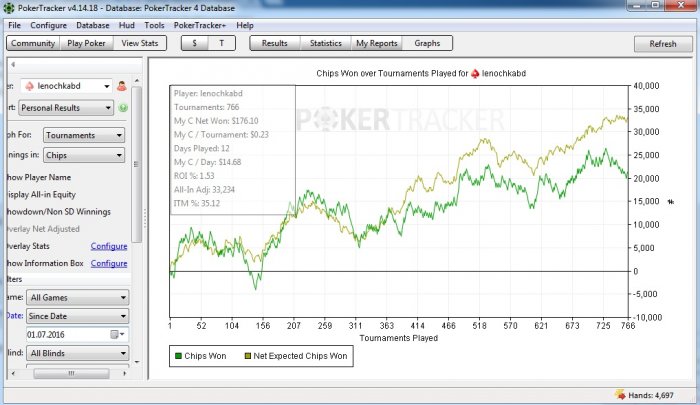Toggle the Display All-in Equity option
This screenshot has width=700, height=405.
[x=41, y=195]
